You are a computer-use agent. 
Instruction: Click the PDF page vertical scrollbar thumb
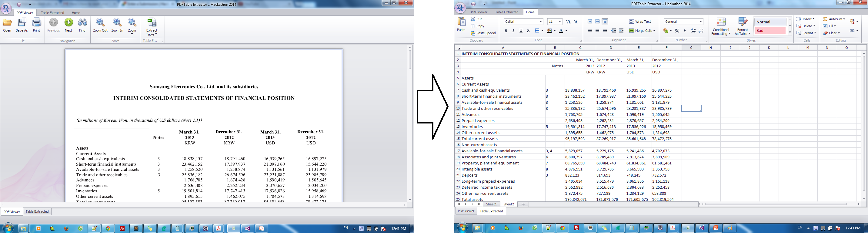coord(410,60)
